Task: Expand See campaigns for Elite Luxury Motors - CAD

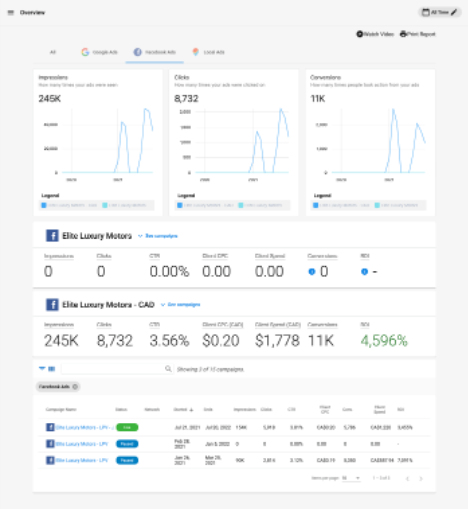Action: 181,305
